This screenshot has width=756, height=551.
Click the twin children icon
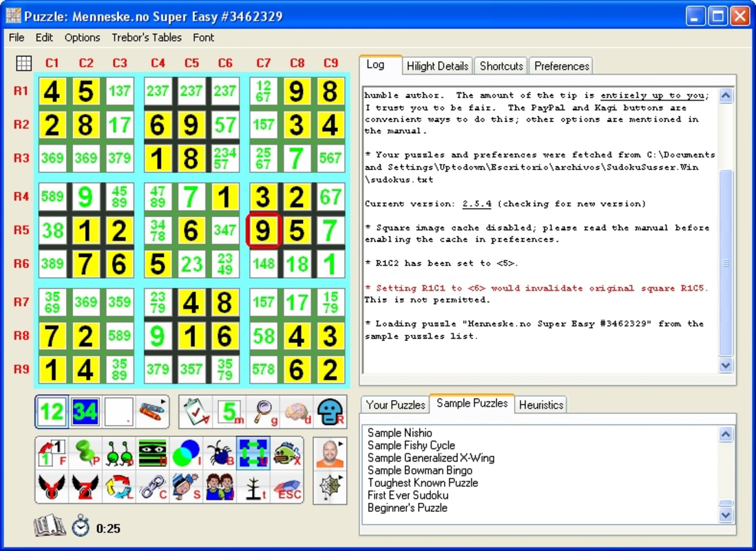point(220,486)
